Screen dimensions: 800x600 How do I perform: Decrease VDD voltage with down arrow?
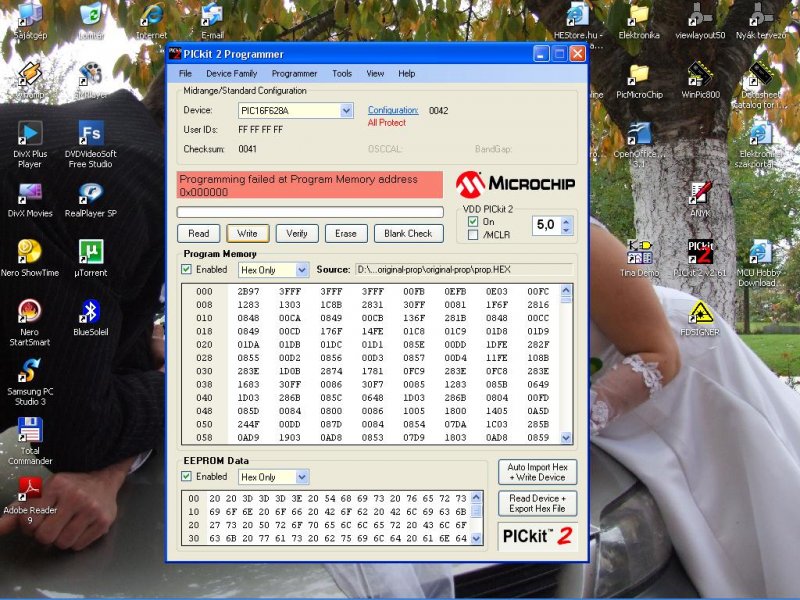click(x=566, y=230)
